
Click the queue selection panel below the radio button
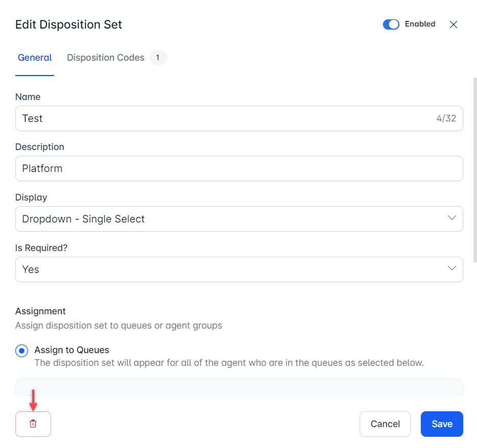(239, 387)
